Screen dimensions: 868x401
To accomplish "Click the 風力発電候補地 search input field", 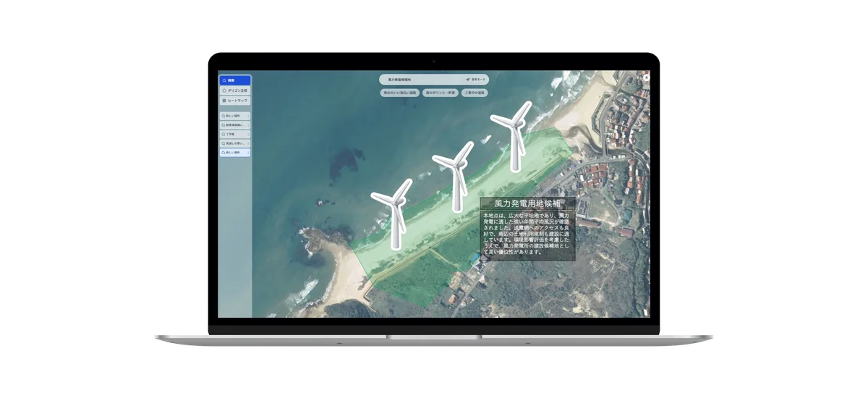I will coord(420,80).
